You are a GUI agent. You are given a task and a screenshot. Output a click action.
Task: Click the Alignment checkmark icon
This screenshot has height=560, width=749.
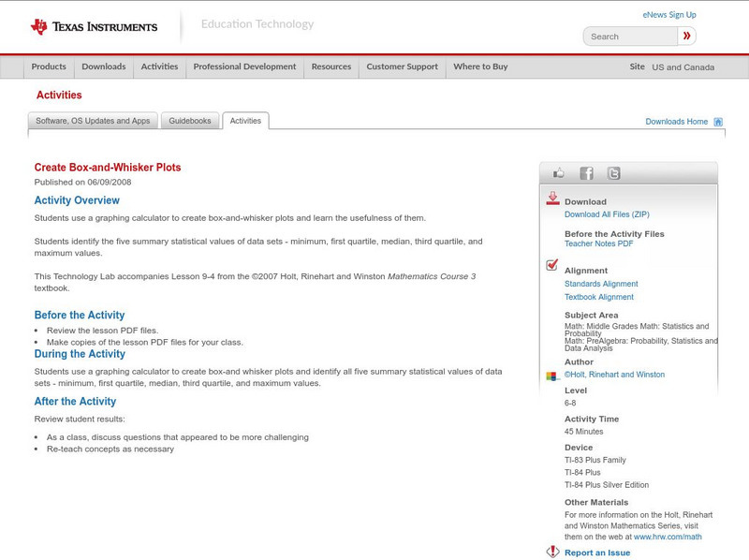click(552, 265)
